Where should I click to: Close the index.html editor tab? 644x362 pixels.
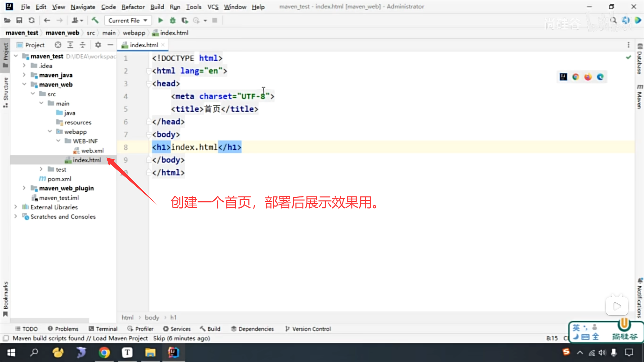163,45
